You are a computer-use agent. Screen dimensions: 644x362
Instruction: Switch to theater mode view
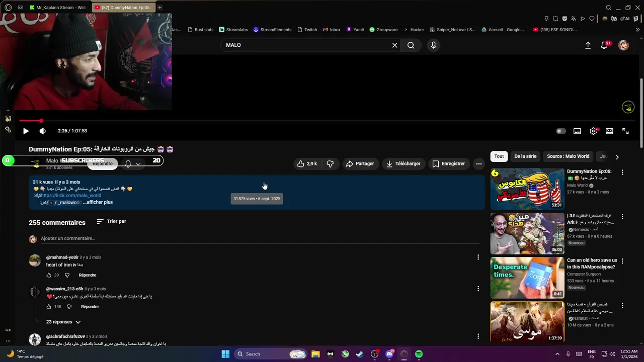609,131
